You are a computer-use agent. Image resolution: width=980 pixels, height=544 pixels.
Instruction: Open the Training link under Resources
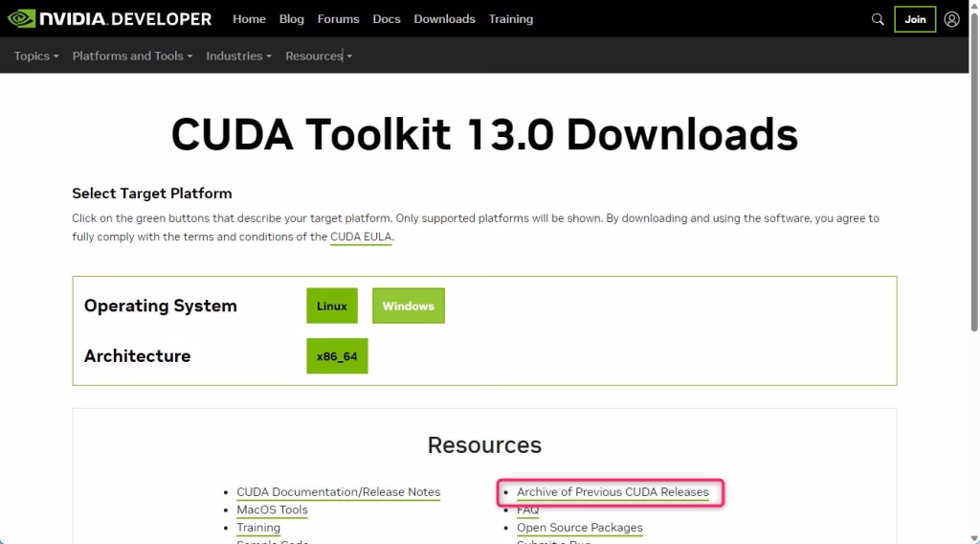[258, 528]
